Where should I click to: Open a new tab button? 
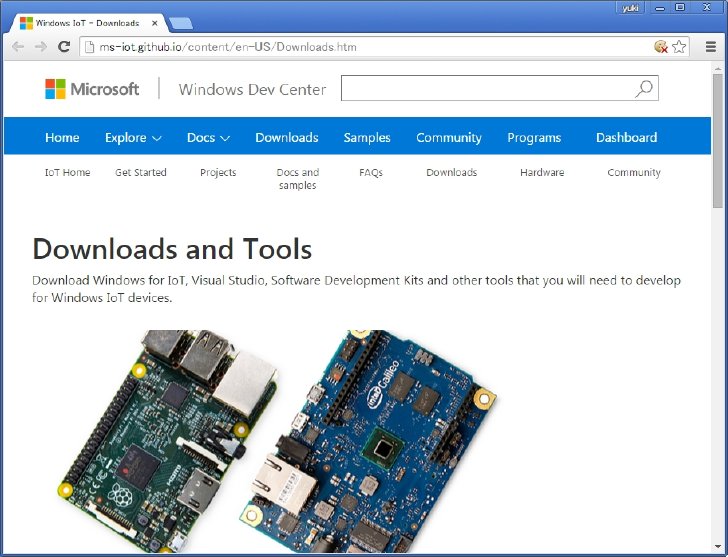(x=181, y=23)
